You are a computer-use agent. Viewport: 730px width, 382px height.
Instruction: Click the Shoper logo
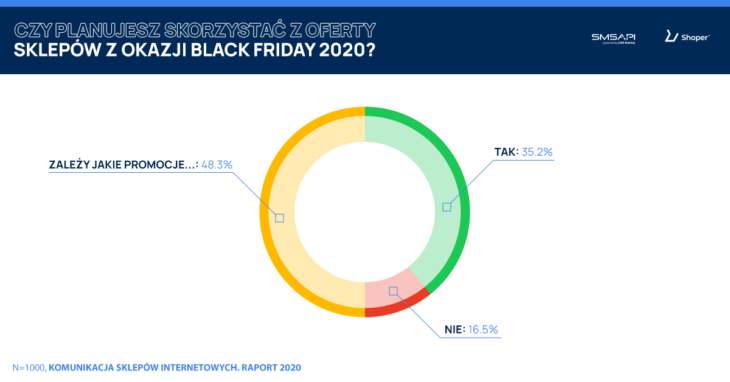(687, 37)
